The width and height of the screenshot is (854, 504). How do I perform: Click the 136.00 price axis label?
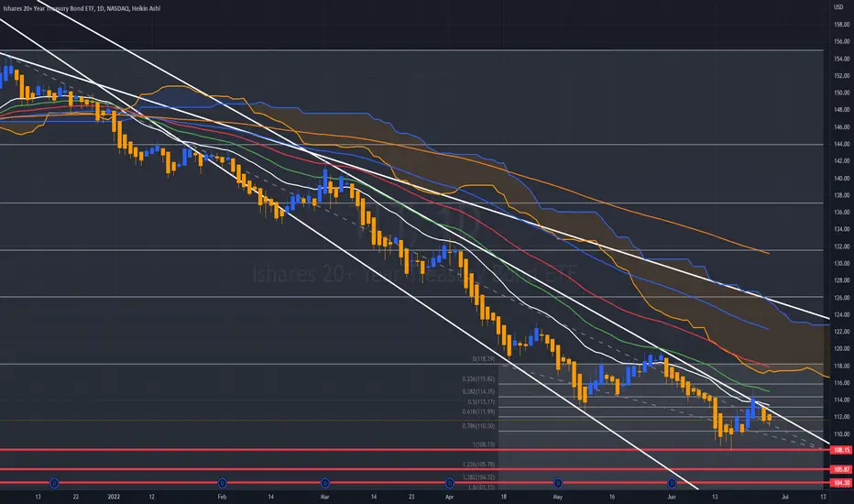pos(841,212)
